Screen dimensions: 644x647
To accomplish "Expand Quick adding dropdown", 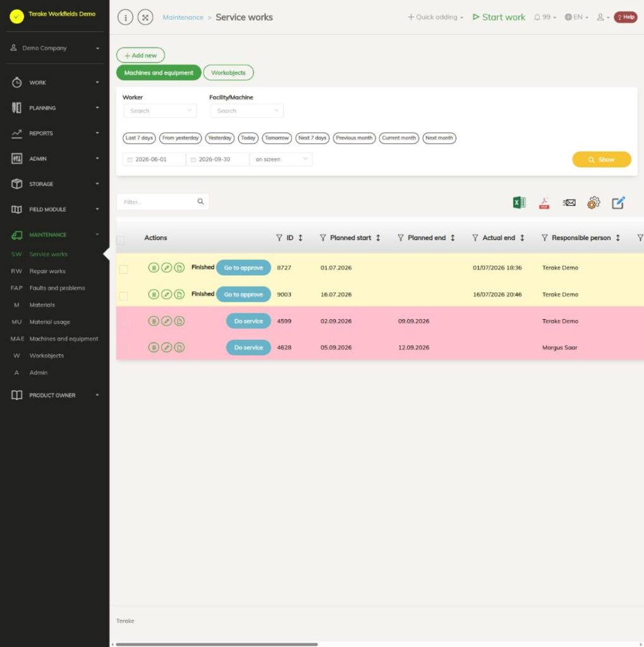I will (x=435, y=17).
